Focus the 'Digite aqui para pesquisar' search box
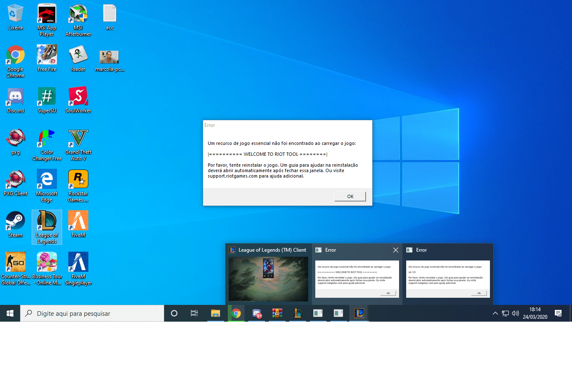This screenshot has height=392, width=572. [x=92, y=313]
